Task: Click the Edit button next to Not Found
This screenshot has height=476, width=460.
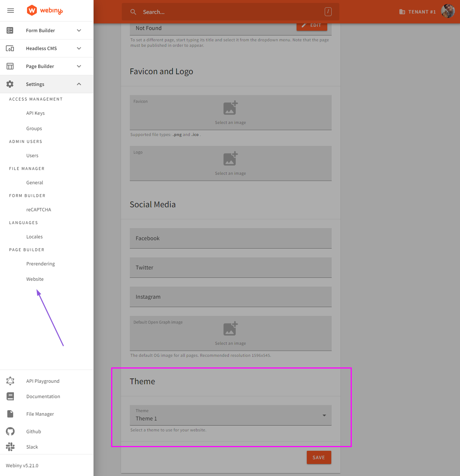Action: point(312,26)
